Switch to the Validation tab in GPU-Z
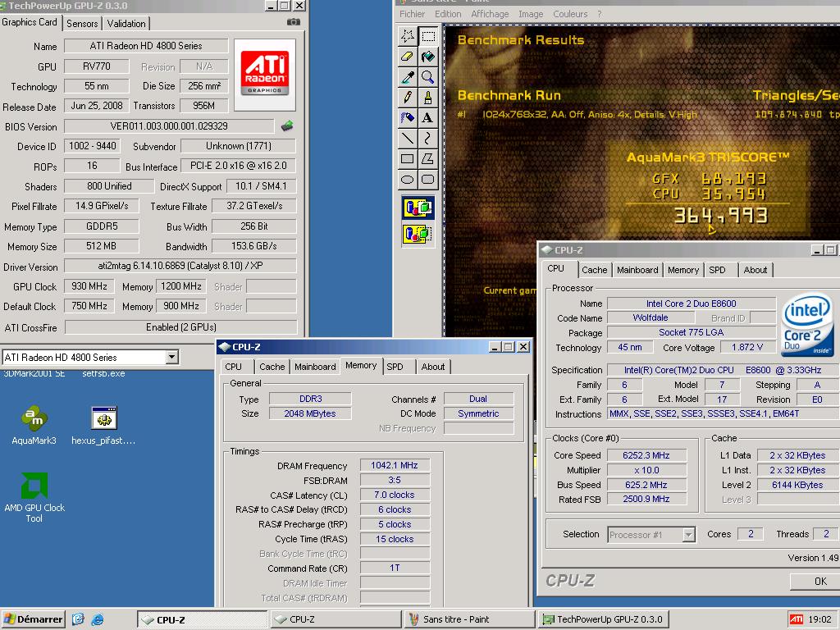Image resolution: width=840 pixels, height=630 pixels. click(x=126, y=24)
